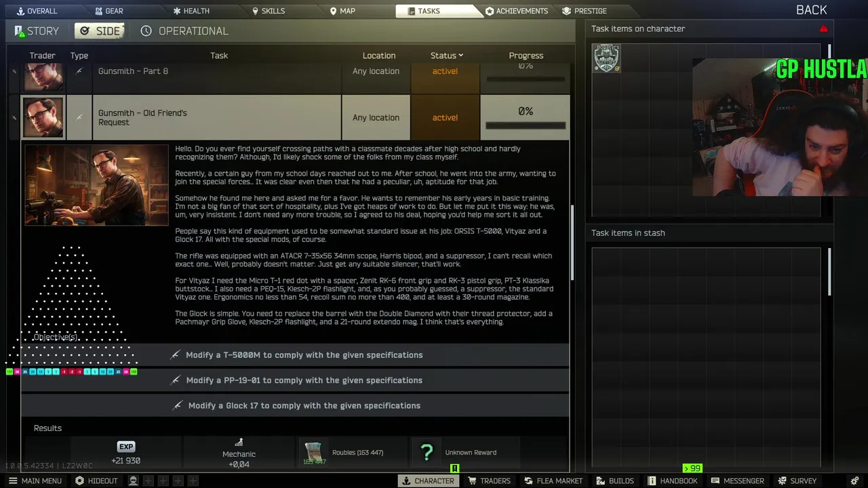Click the Task column header

pos(219,56)
